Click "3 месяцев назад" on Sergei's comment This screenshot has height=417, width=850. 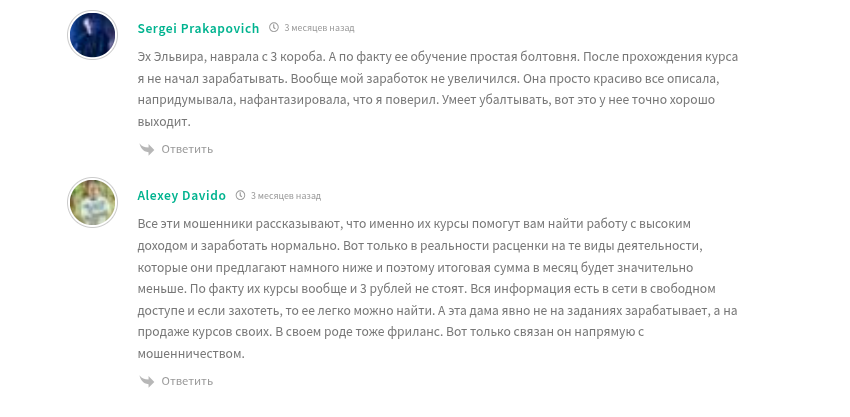tap(319, 28)
